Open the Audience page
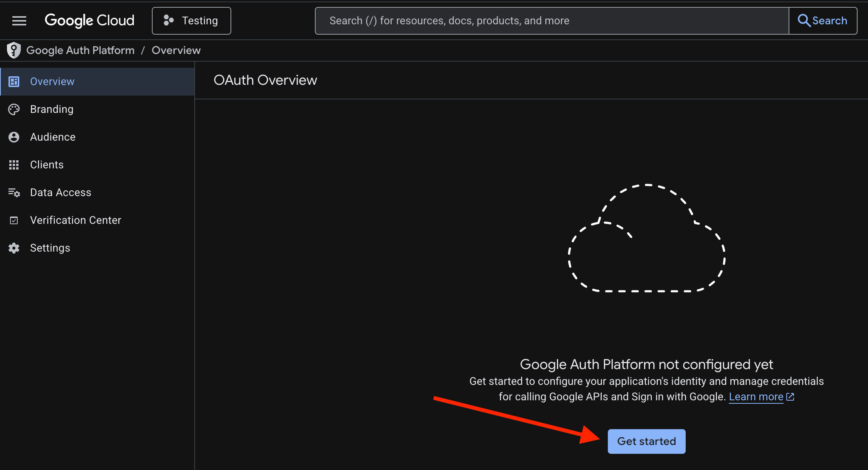 click(97, 137)
